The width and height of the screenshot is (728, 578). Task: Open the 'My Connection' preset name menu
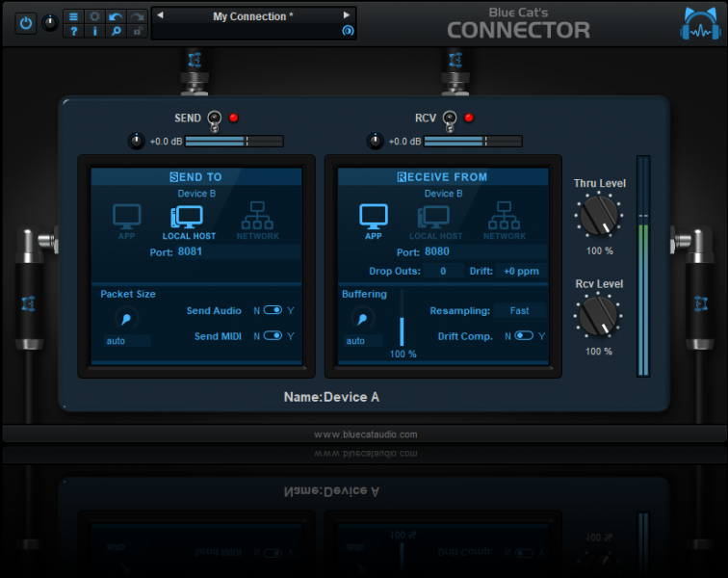[253, 16]
